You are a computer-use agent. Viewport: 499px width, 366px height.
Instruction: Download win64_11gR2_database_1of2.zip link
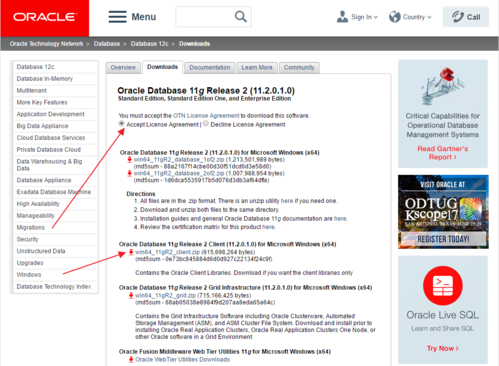179,160
